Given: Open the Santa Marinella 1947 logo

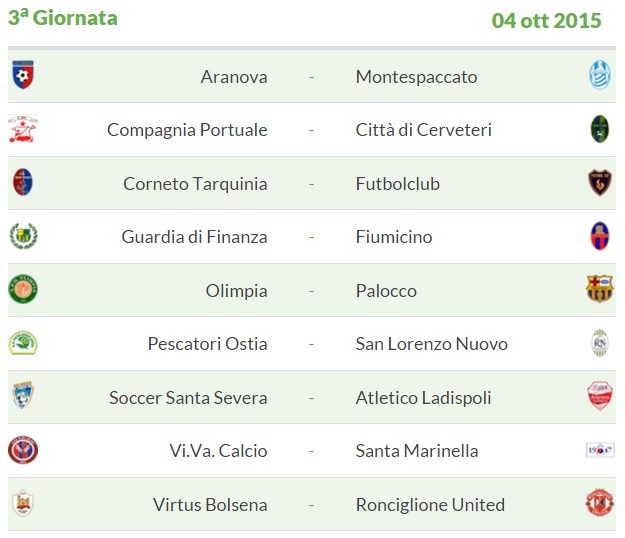Looking at the screenshot, I should point(599,450).
